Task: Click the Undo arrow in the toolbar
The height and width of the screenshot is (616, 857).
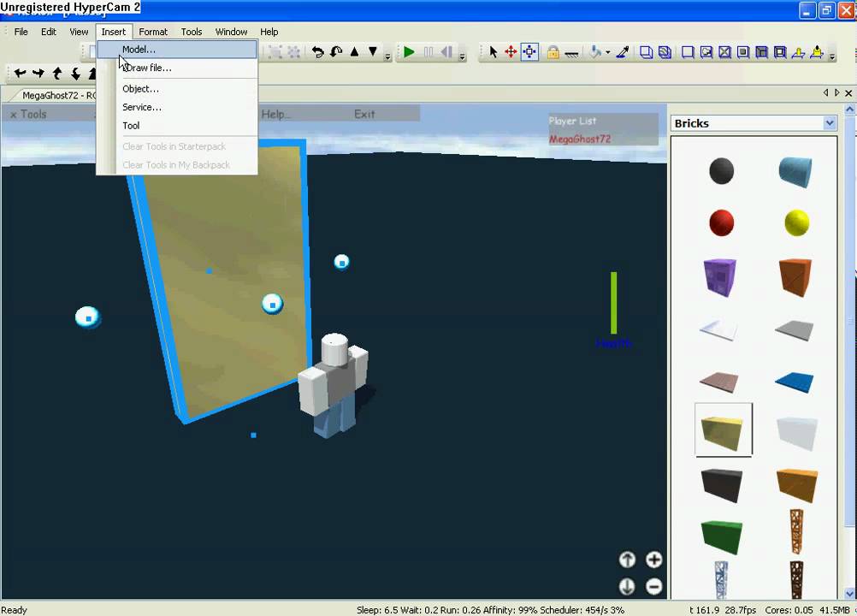Action: (x=317, y=52)
